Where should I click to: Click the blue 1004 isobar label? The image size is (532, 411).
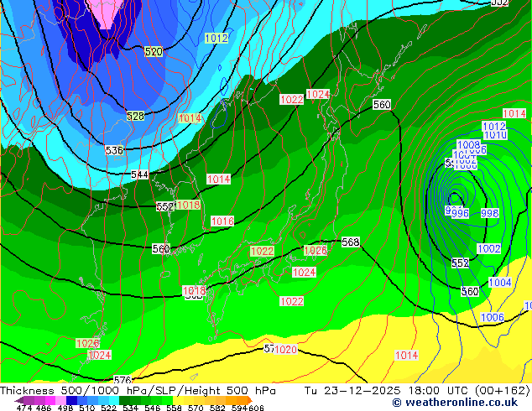tap(500, 282)
